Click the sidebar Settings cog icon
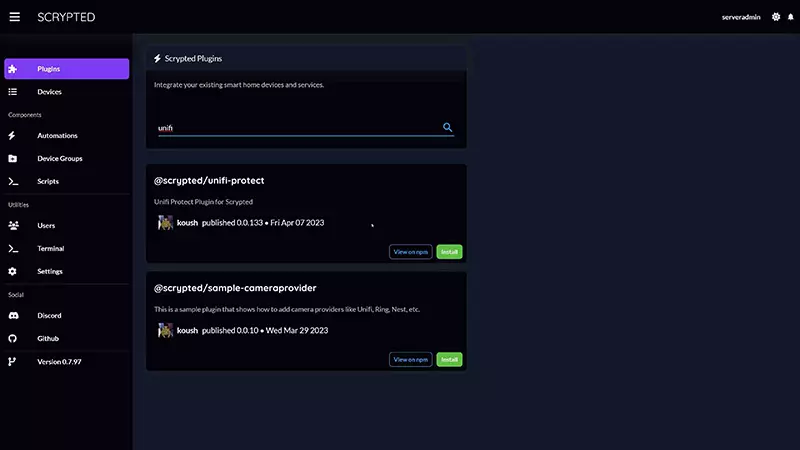The height and width of the screenshot is (450, 800). click(12, 271)
